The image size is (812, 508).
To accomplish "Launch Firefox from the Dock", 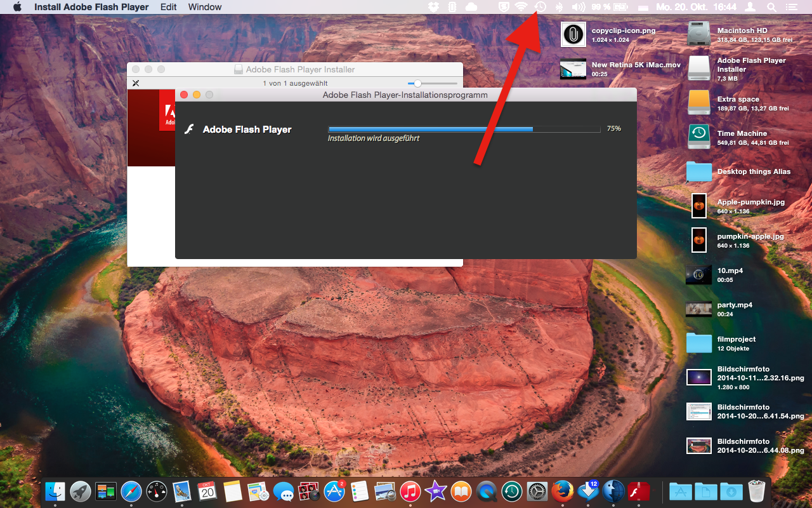I will [563, 491].
